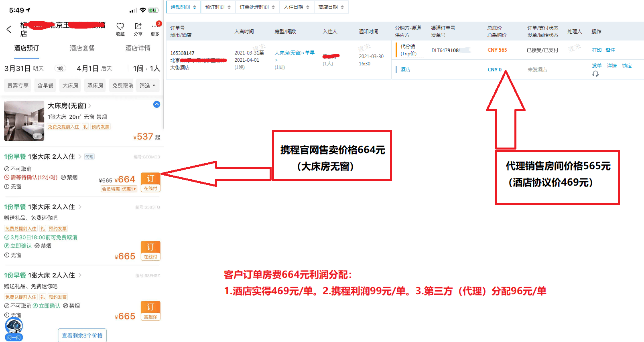This screenshot has width=644, height=342.
Task: Toggle the 贵宾专享 filter chip
Action: [x=18, y=85]
